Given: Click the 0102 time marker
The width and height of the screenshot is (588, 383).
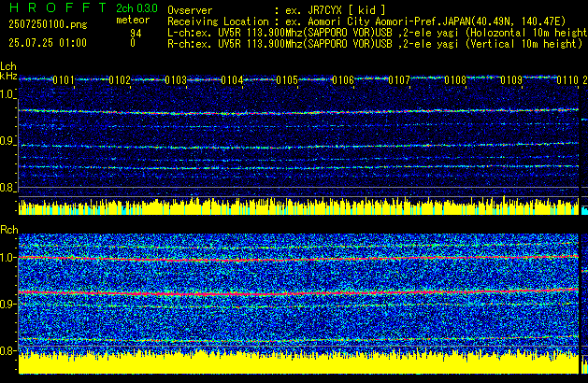Looking at the screenshot, I should 120,80.
